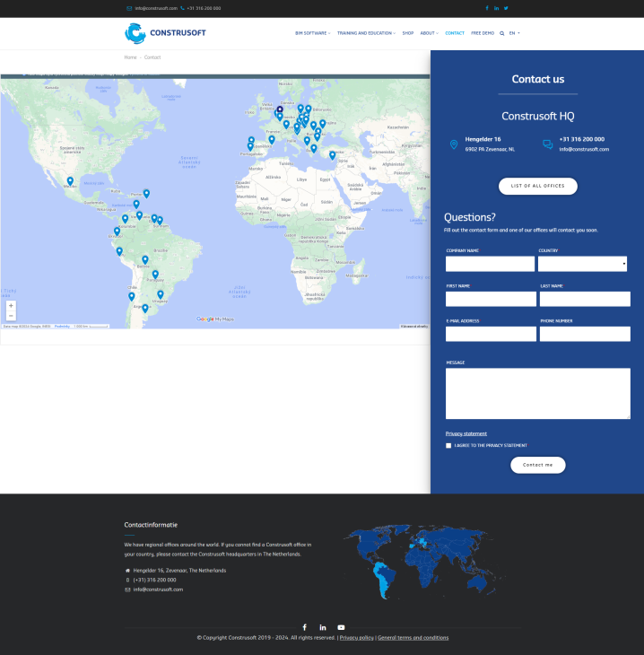The width and height of the screenshot is (644, 655).
Task: Zoom in on the map
Action: (11, 306)
